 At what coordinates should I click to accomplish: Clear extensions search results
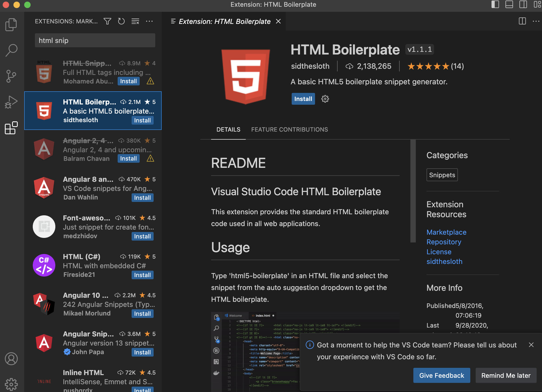coord(135,21)
